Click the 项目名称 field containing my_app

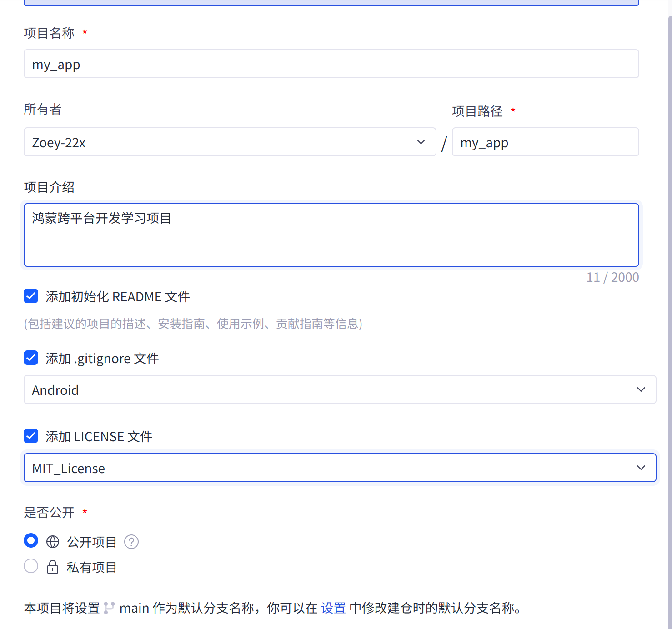[x=331, y=64]
